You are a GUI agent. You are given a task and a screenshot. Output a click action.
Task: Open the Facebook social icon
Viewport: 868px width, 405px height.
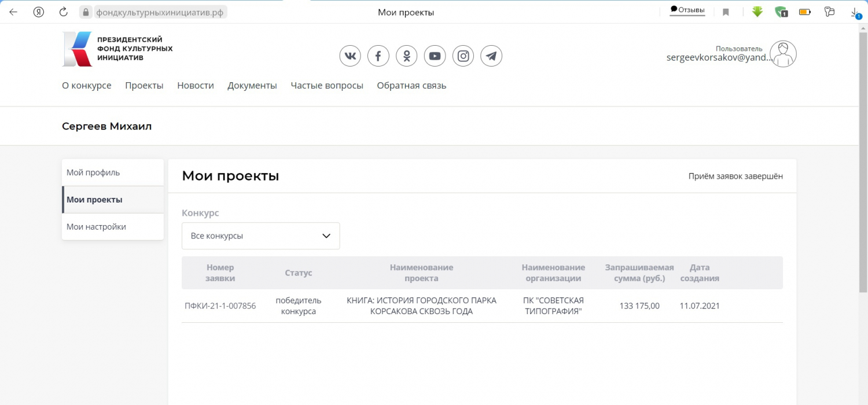pyautogui.click(x=378, y=56)
